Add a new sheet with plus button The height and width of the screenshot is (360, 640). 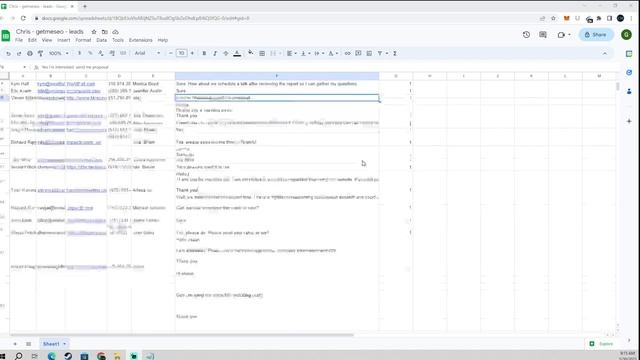click(15, 344)
